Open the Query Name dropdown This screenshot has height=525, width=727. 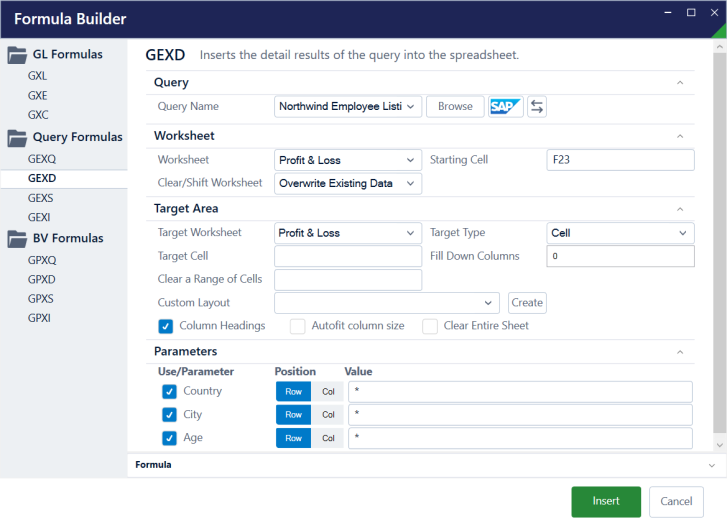(348, 106)
